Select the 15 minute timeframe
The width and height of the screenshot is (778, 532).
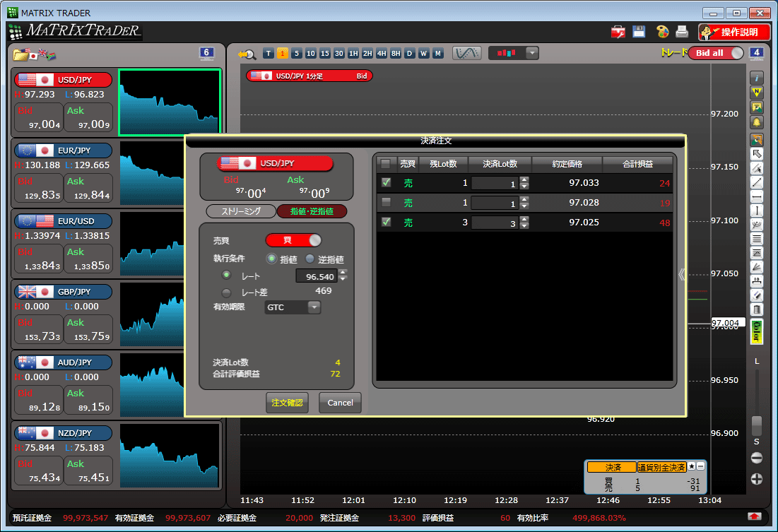[325, 54]
